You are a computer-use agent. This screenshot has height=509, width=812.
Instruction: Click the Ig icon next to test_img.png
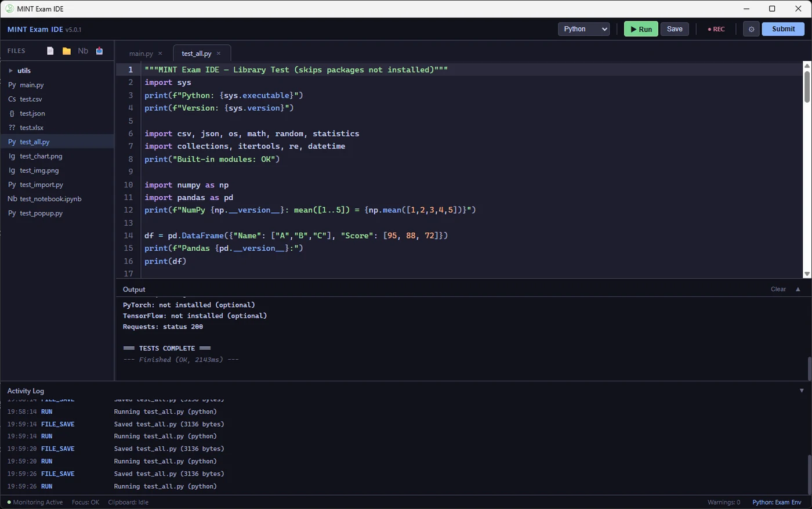coord(12,171)
